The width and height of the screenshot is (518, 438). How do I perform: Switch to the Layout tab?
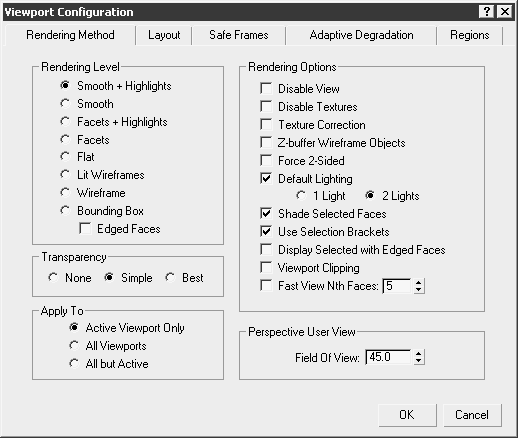[164, 35]
